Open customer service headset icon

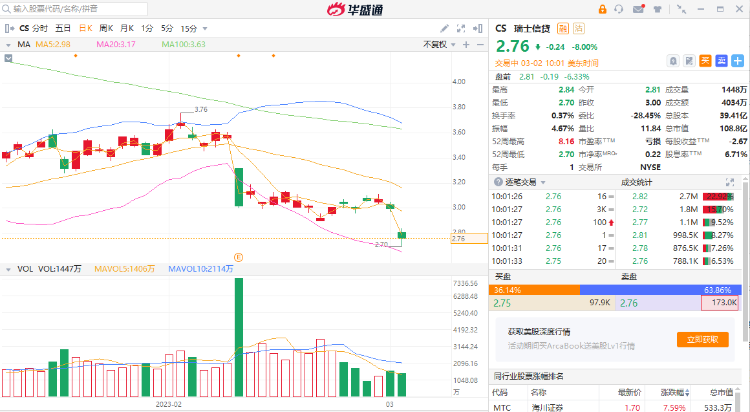coord(618,9)
